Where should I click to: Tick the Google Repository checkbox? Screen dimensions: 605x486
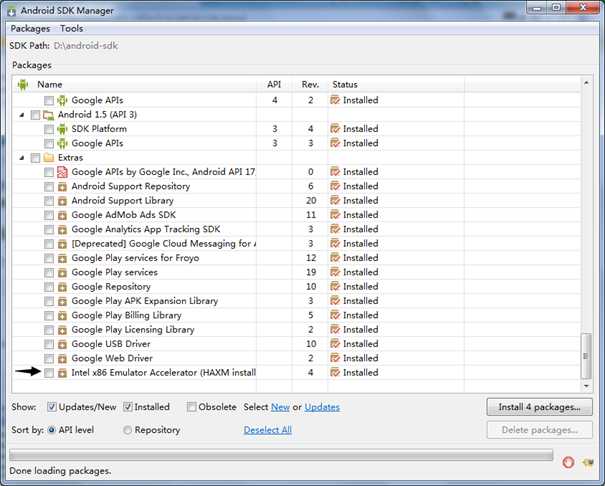49,287
